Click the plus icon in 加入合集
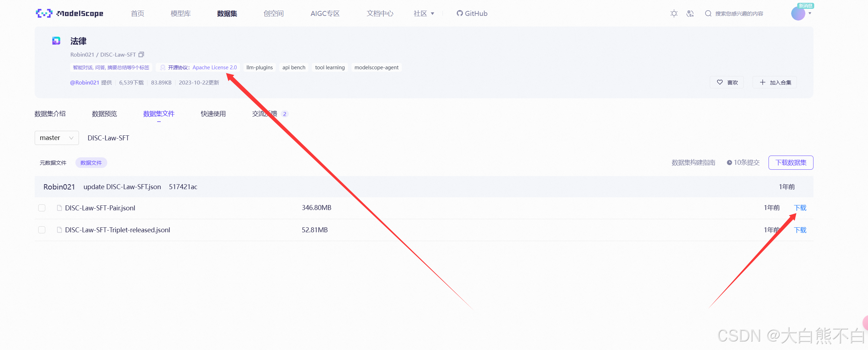This screenshot has width=868, height=350. point(763,82)
